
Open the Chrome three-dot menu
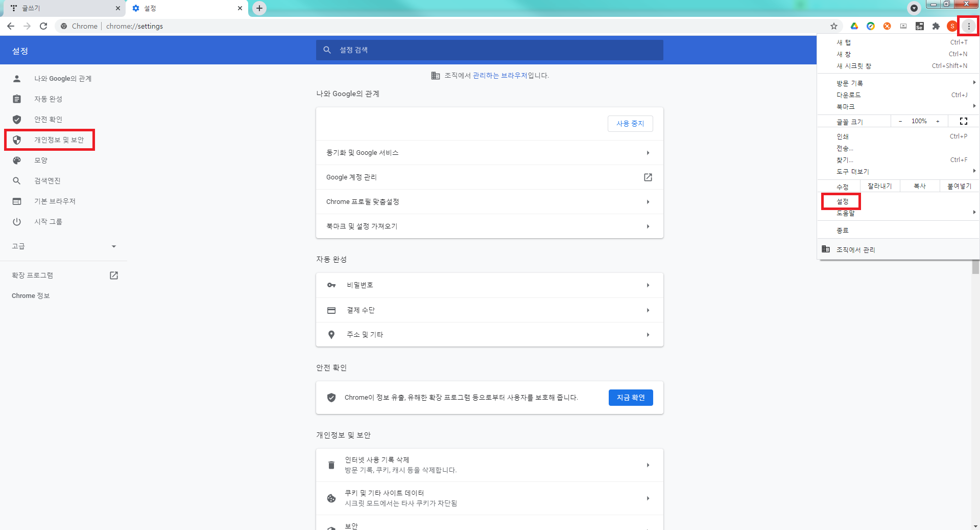(x=969, y=26)
